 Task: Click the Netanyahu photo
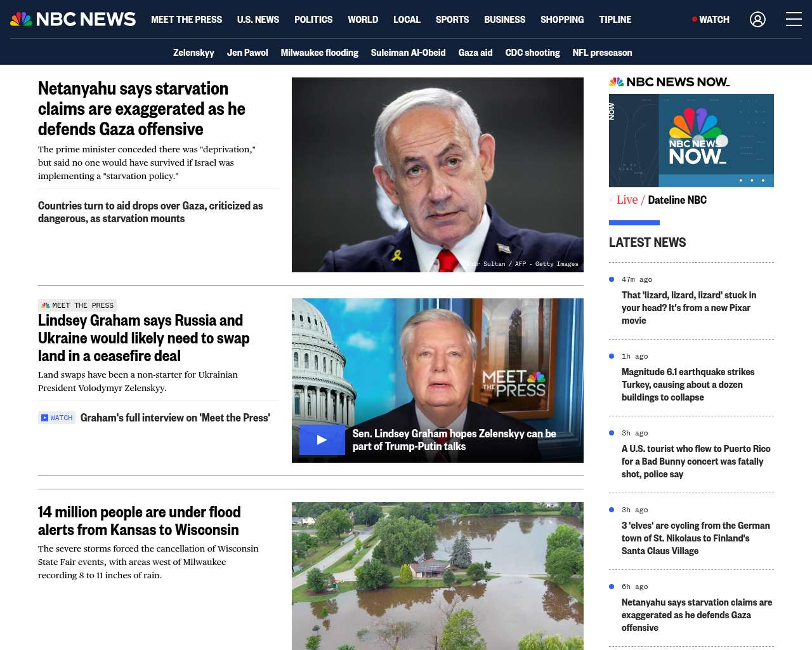(x=438, y=175)
